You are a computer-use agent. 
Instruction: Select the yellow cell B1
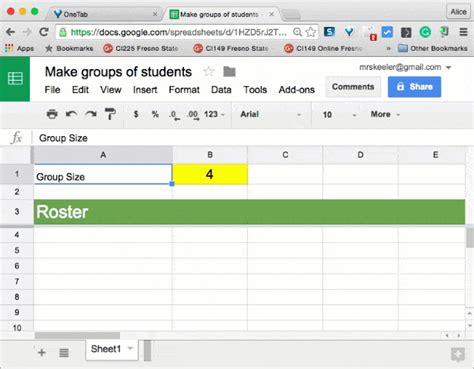pyautogui.click(x=210, y=174)
